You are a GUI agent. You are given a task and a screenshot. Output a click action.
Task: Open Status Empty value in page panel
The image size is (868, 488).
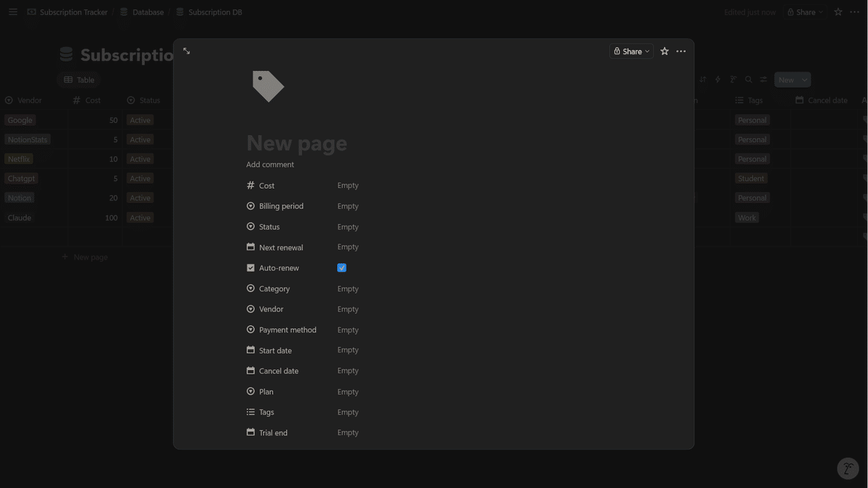[348, 227]
